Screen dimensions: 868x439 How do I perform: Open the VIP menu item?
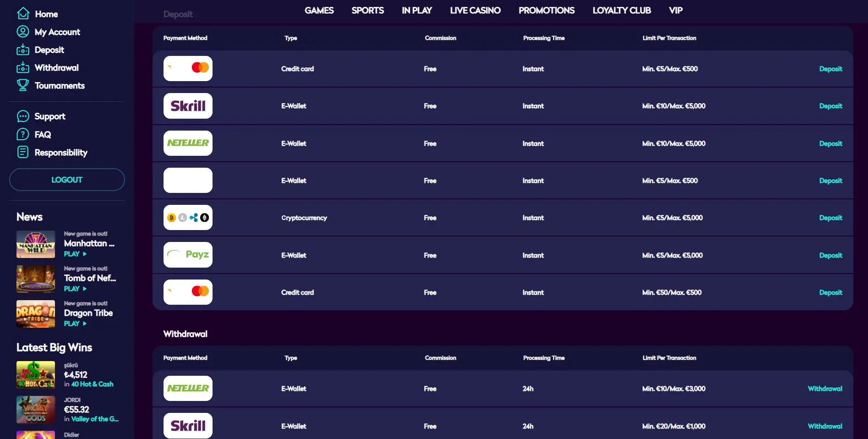click(676, 10)
